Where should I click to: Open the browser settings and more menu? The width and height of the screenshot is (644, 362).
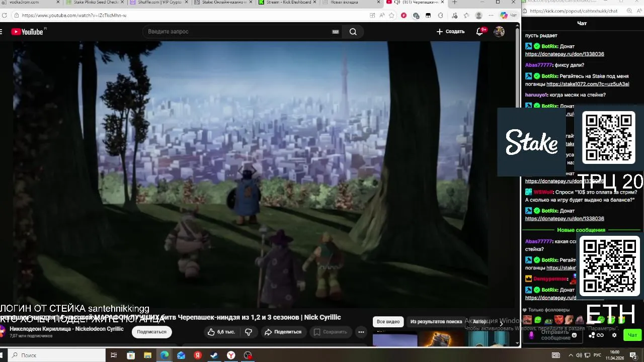click(x=491, y=16)
